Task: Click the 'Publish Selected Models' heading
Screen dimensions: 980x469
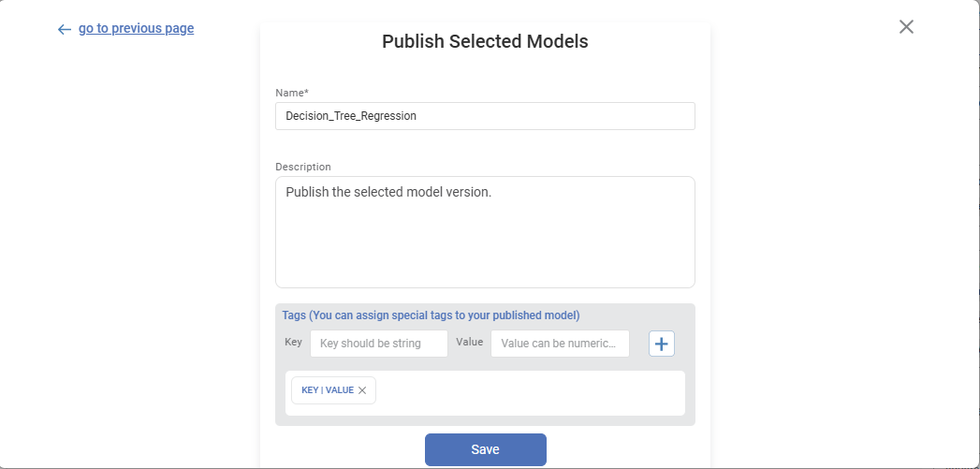Action: click(x=485, y=41)
